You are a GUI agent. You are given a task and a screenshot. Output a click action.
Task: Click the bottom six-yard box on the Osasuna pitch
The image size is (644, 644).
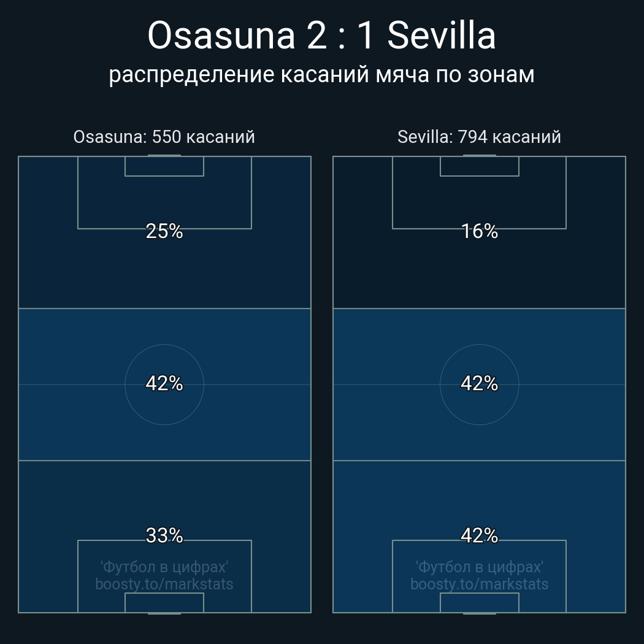tap(164, 602)
